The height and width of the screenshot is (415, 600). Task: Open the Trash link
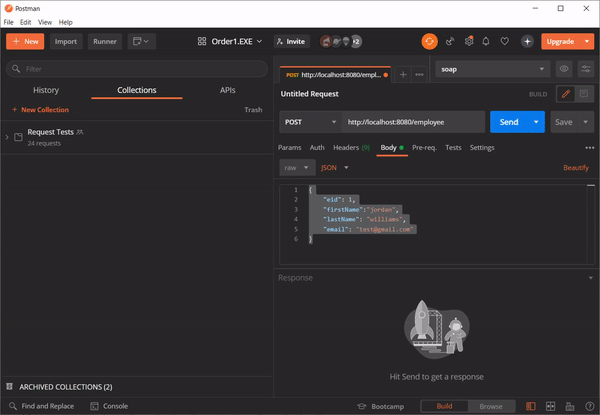pos(253,110)
